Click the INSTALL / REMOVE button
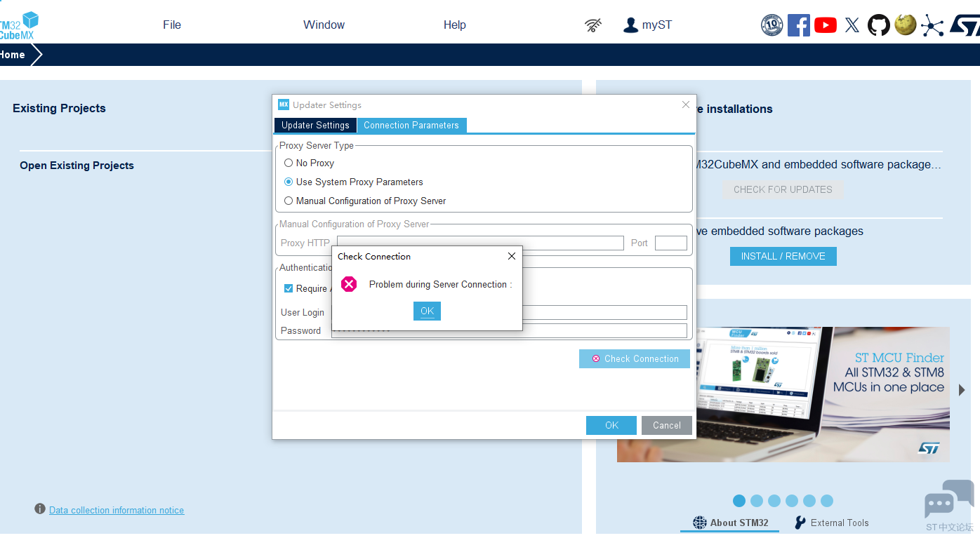Image resolution: width=980 pixels, height=538 pixels. tap(783, 256)
